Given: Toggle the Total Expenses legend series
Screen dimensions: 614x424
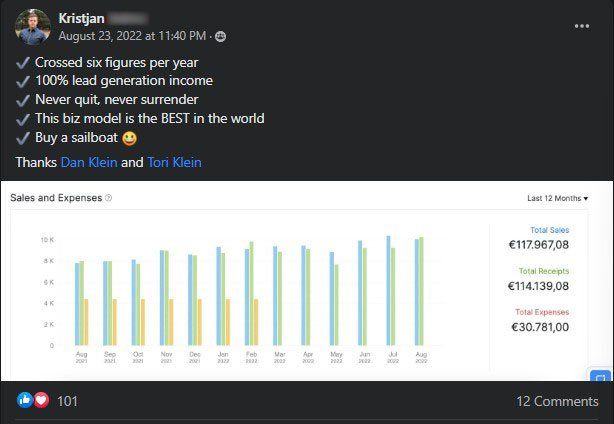Looking at the screenshot, I should pyautogui.click(x=542, y=312).
